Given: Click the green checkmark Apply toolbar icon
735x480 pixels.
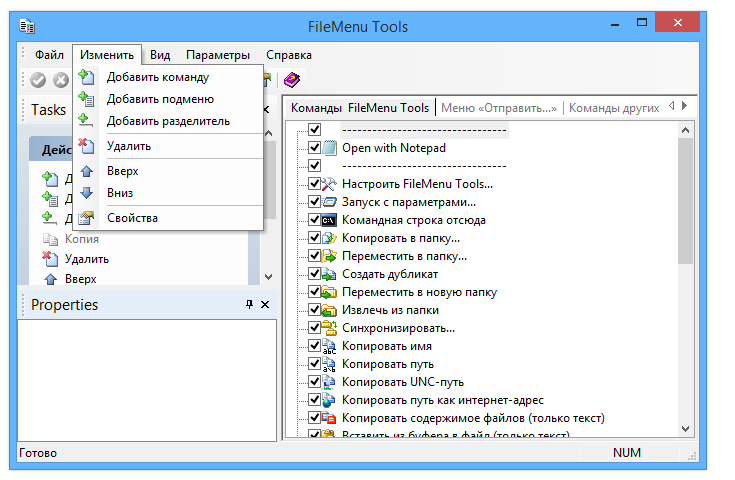Looking at the screenshot, I should coord(38,80).
